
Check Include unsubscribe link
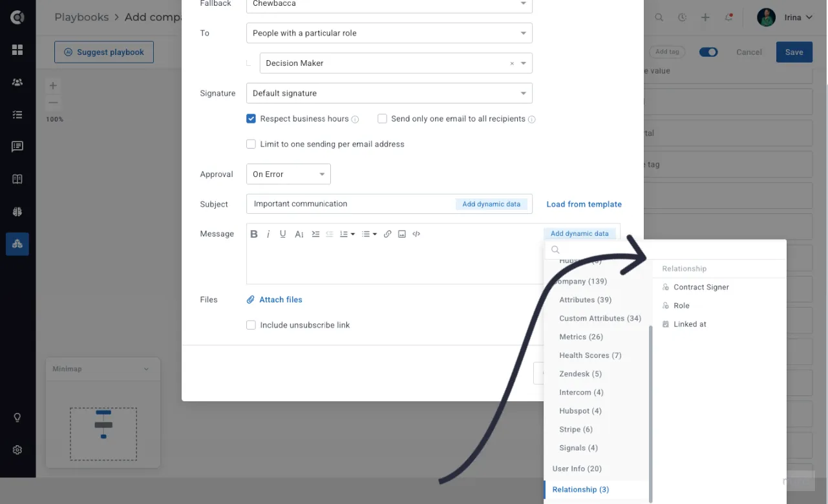click(251, 325)
